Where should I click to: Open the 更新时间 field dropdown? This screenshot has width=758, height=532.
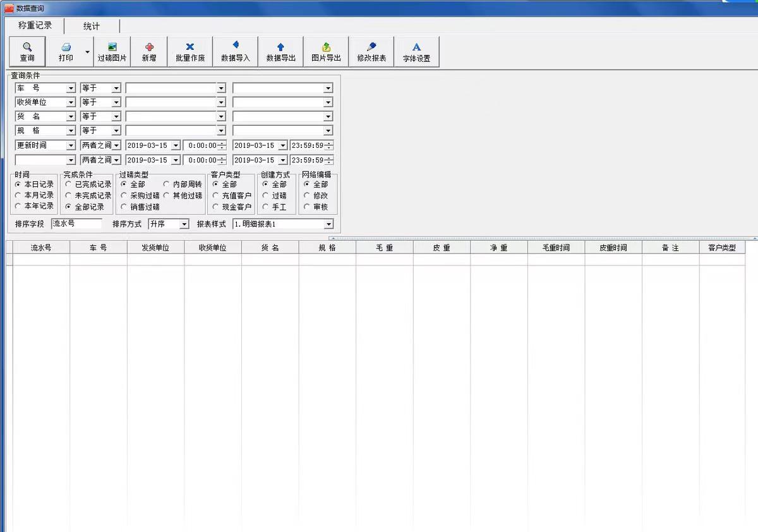pyautogui.click(x=71, y=145)
